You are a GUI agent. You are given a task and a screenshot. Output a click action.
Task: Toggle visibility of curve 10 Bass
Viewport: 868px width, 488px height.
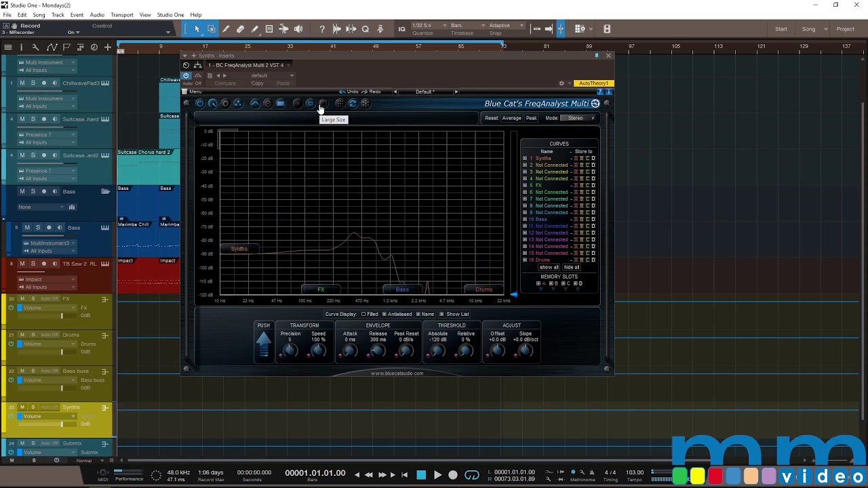coord(525,220)
